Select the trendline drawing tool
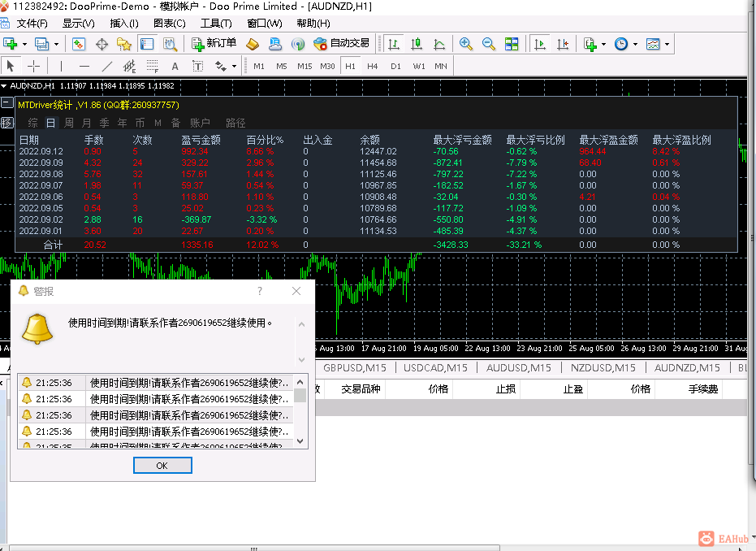756x551 pixels. tap(107, 66)
